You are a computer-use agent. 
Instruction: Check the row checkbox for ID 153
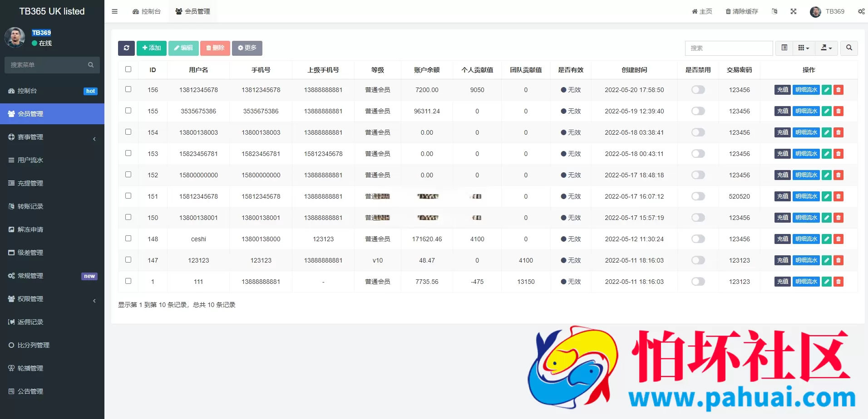(128, 153)
